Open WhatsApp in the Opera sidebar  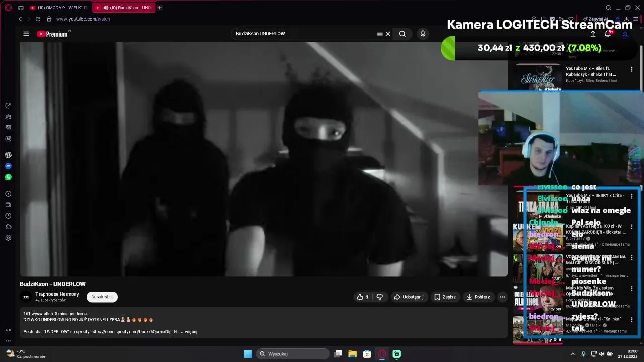pos(8,177)
